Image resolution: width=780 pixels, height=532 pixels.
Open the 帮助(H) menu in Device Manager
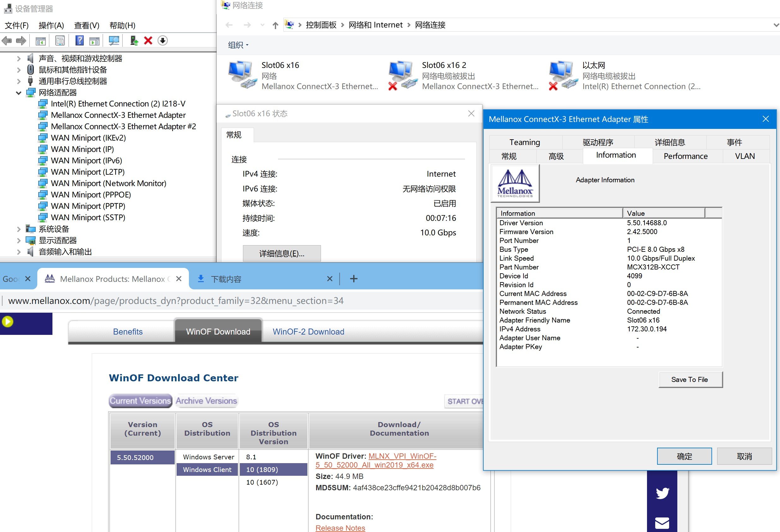[x=123, y=26]
